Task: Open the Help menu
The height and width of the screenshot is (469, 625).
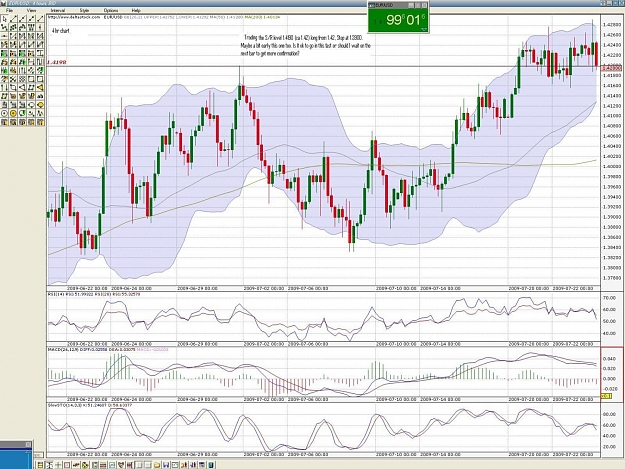Action: [x=136, y=10]
